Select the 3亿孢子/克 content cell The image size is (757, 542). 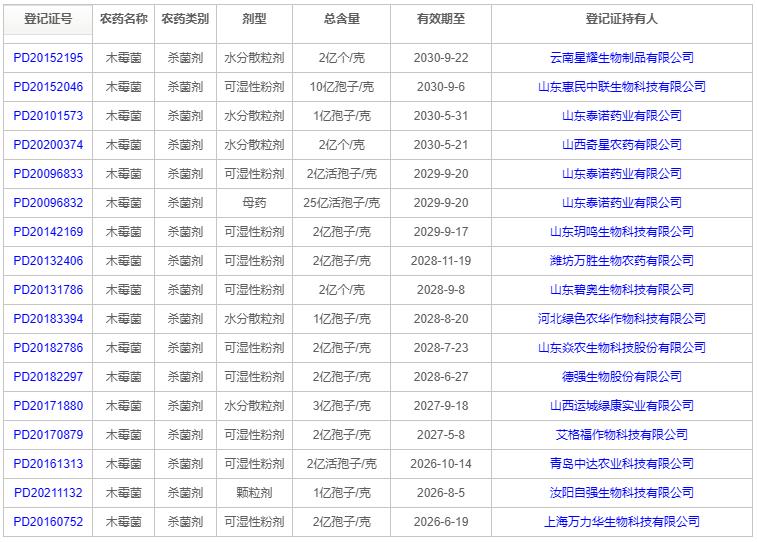point(342,405)
